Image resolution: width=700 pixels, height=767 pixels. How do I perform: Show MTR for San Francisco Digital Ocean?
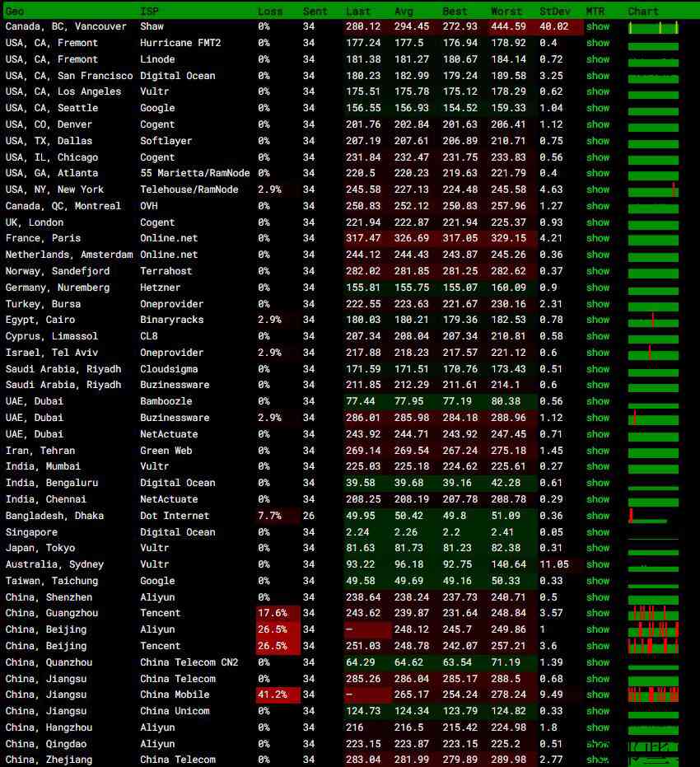(x=598, y=75)
